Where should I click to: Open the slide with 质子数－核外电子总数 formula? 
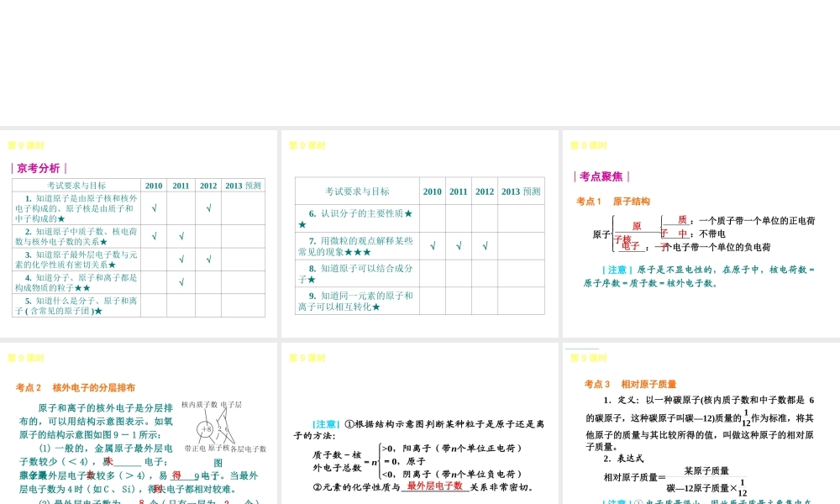pyautogui.click(x=419, y=423)
